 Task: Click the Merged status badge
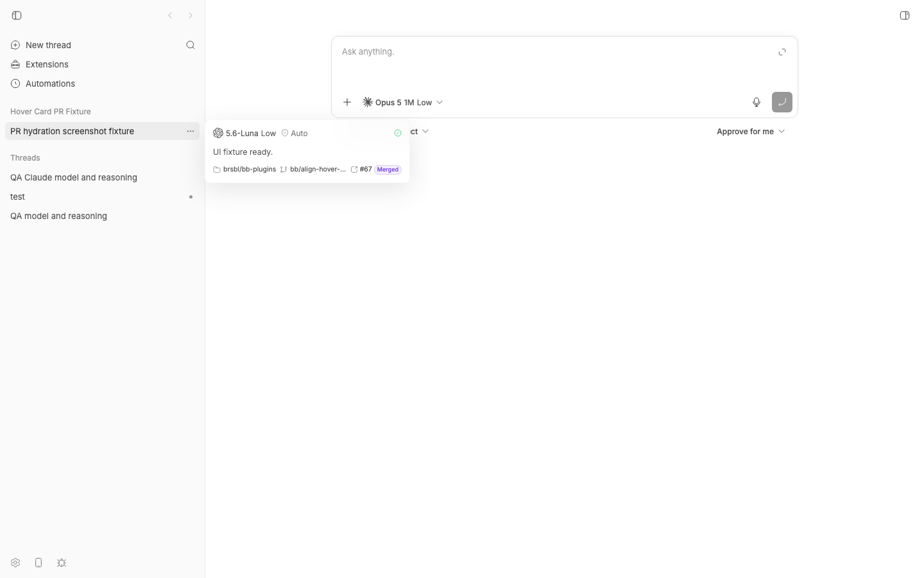388,170
